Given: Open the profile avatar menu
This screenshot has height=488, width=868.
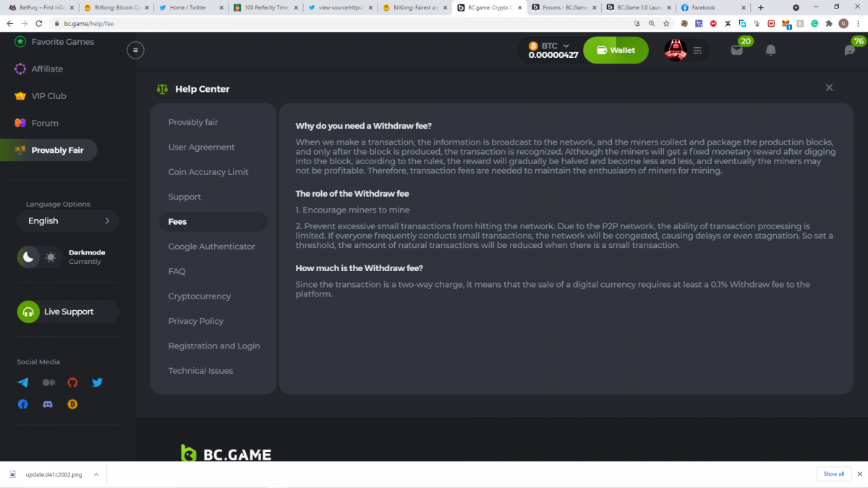Looking at the screenshot, I should [676, 50].
